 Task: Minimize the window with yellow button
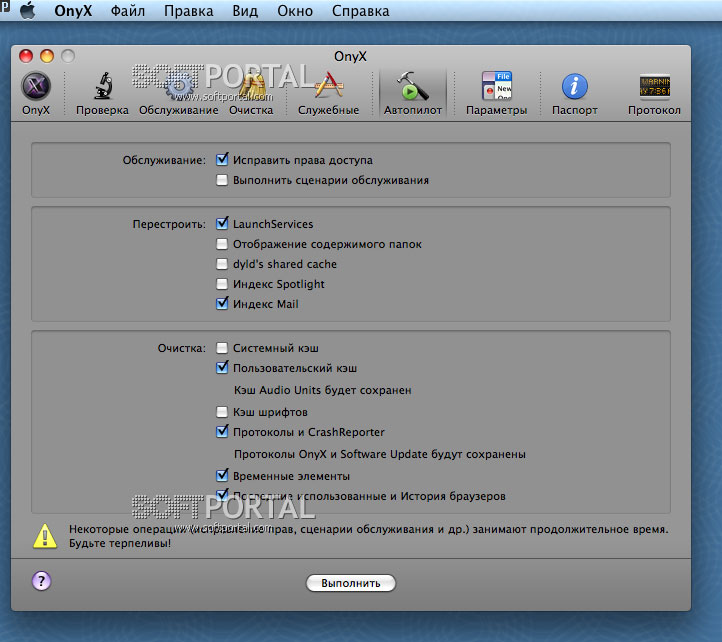click(47, 56)
